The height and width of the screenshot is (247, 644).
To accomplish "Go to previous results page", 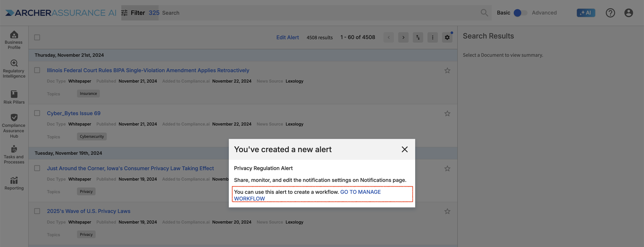I will pyautogui.click(x=389, y=37).
